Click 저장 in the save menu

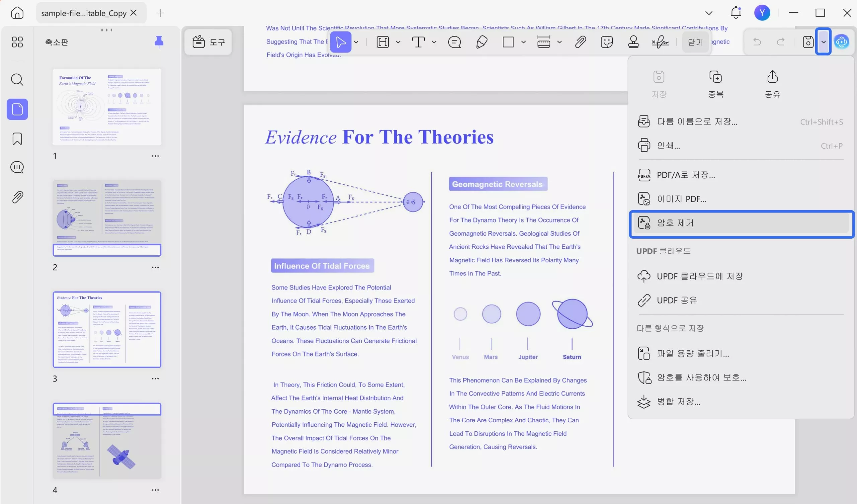[x=659, y=84]
